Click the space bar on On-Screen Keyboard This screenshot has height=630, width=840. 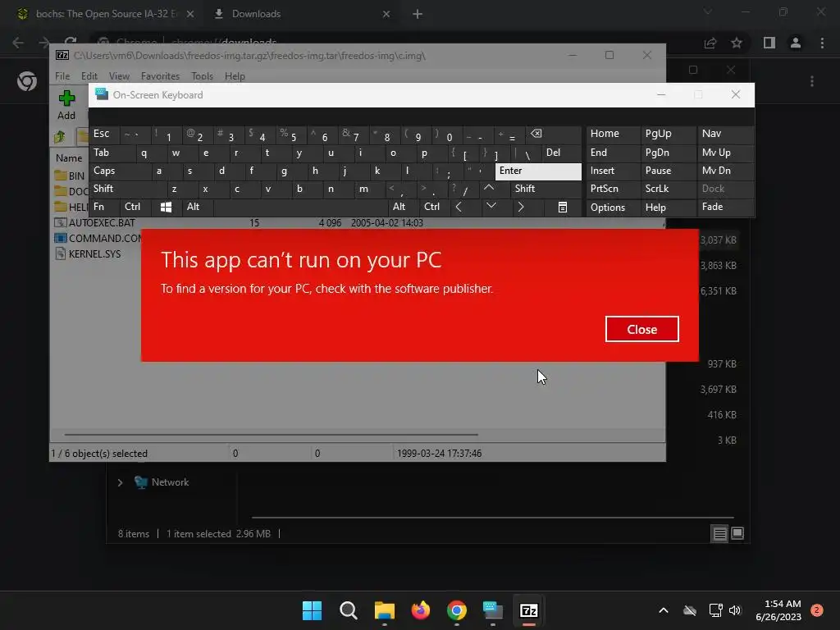click(x=300, y=207)
